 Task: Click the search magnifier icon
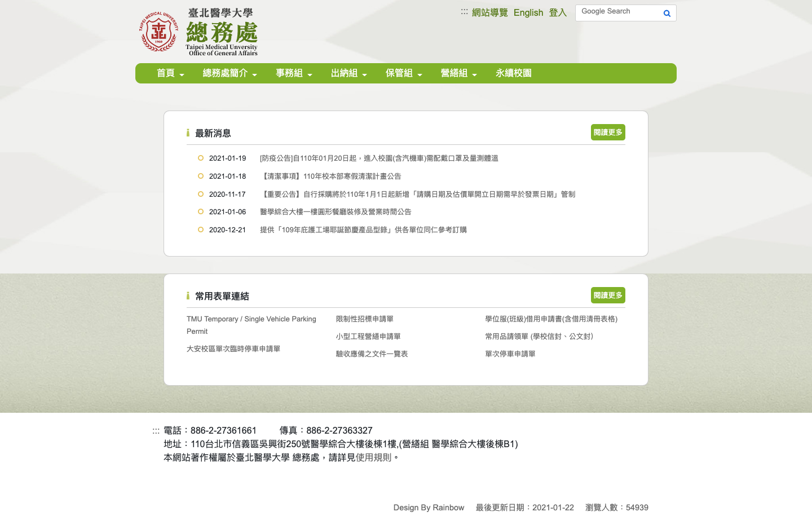(667, 13)
